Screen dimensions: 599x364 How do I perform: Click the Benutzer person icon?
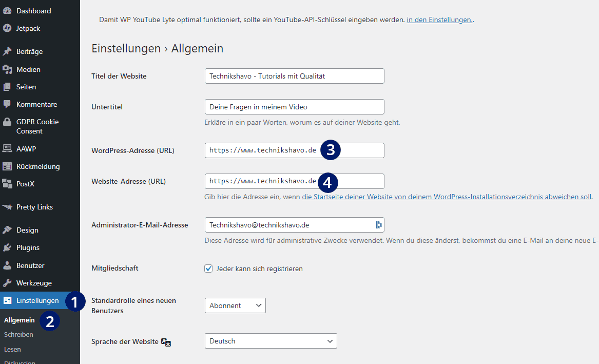pyautogui.click(x=7, y=265)
